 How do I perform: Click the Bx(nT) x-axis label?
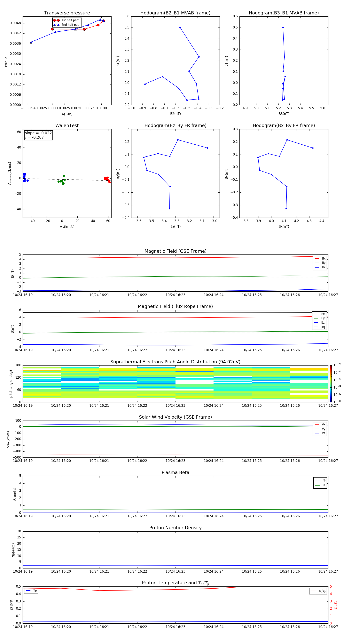[x=284, y=227]
